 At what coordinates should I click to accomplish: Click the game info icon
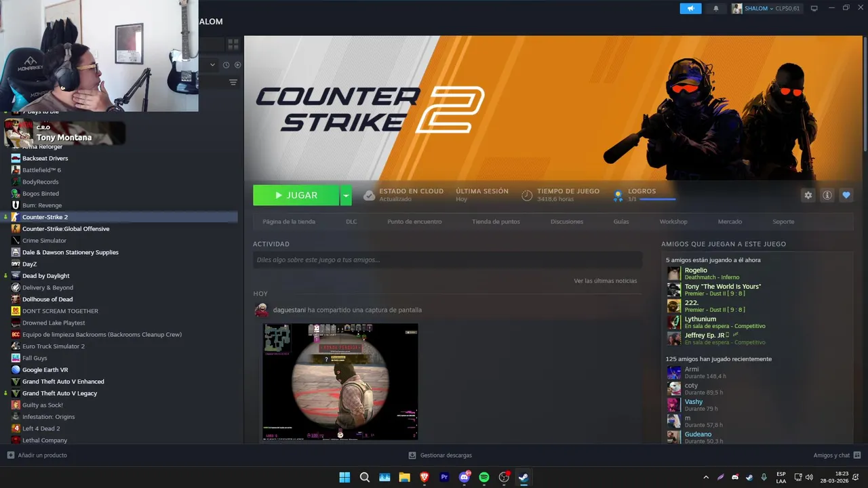827,195
